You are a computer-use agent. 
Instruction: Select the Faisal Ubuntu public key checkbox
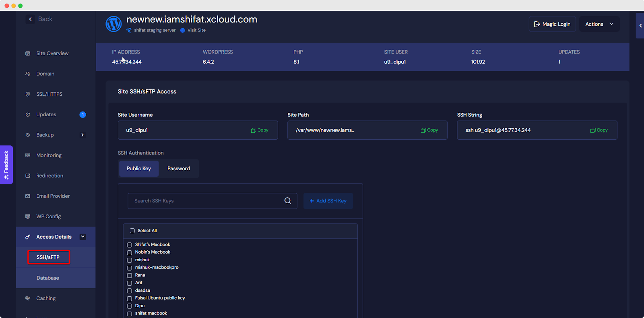(130, 298)
